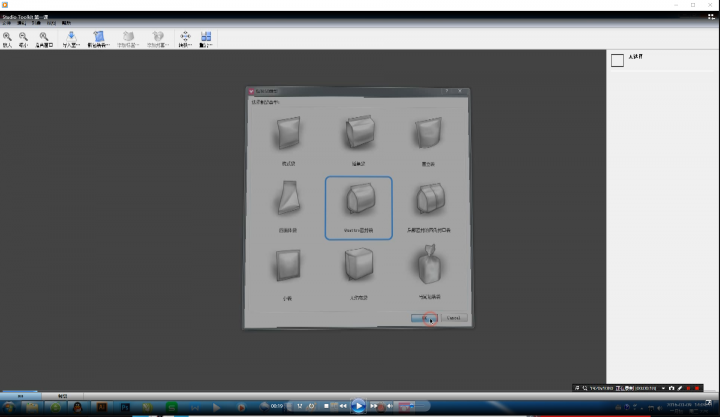
Task: Open the last menu bar item
Action: click(x=66, y=22)
